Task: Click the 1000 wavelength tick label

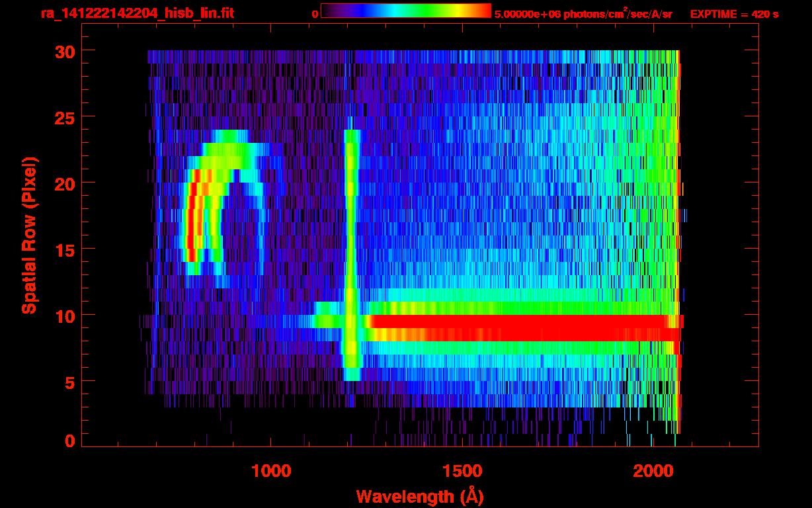Action: pyautogui.click(x=271, y=471)
